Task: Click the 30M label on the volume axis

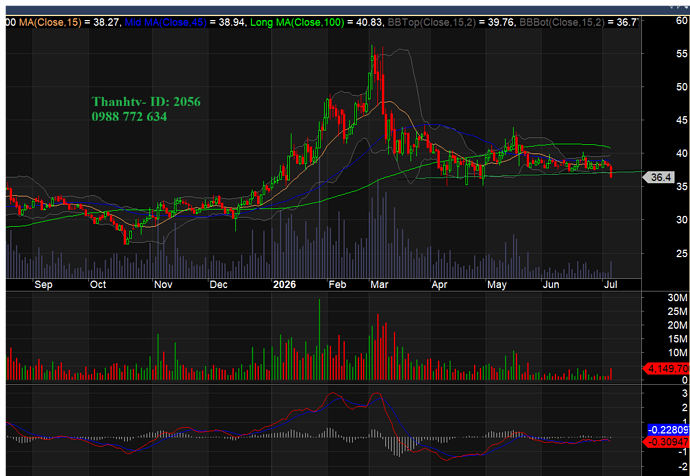Action: click(x=677, y=298)
